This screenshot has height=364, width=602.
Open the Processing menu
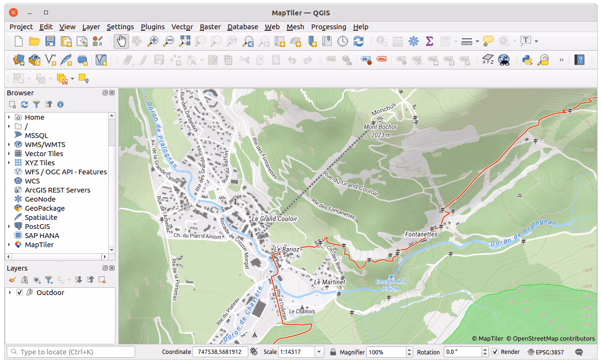click(x=328, y=27)
